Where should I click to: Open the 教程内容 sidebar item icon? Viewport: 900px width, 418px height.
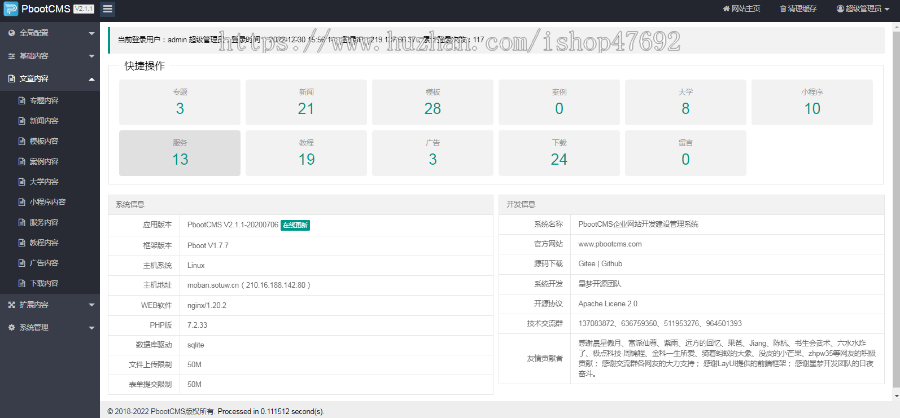point(22,243)
